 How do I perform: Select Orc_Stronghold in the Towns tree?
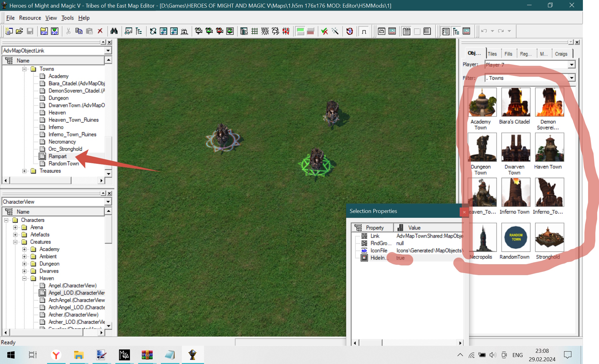65,149
